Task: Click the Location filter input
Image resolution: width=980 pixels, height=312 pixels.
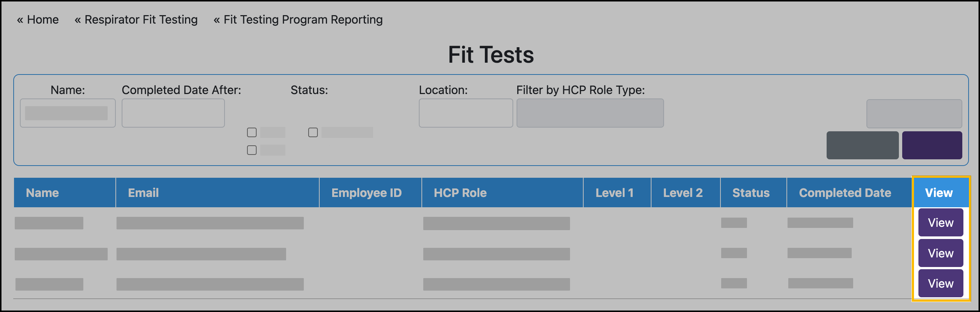Action: coord(465,113)
